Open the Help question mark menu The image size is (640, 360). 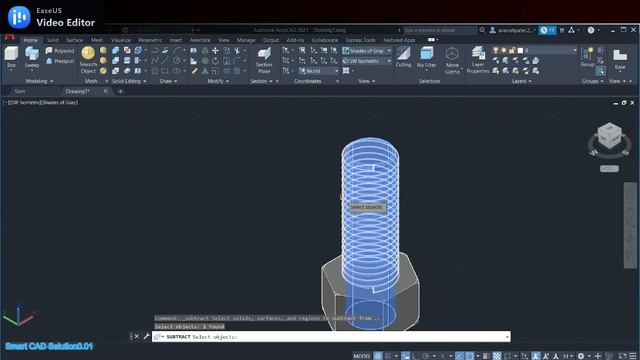pos(591,30)
